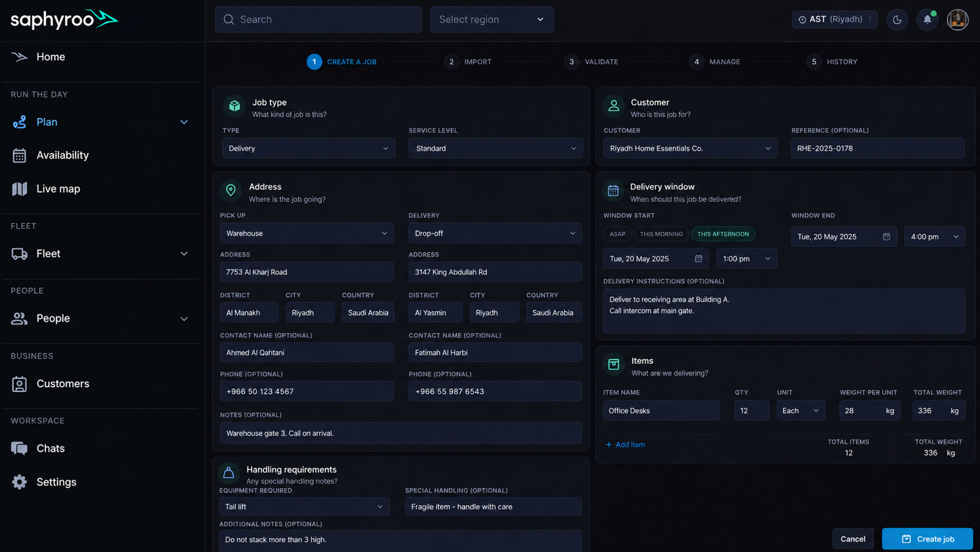980x552 pixels.
Task: Go to the Validate step
Action: click(x=591, y=62)
